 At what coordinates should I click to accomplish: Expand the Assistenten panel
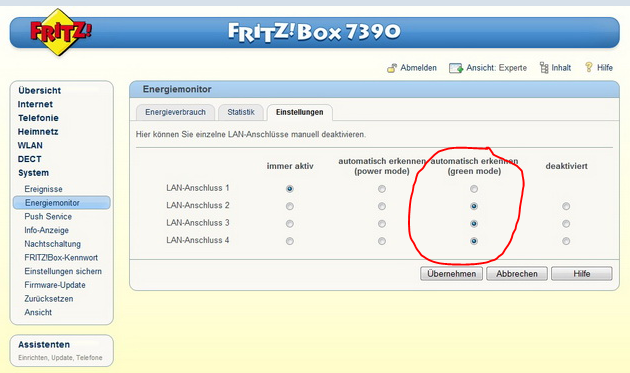[44, 344]
